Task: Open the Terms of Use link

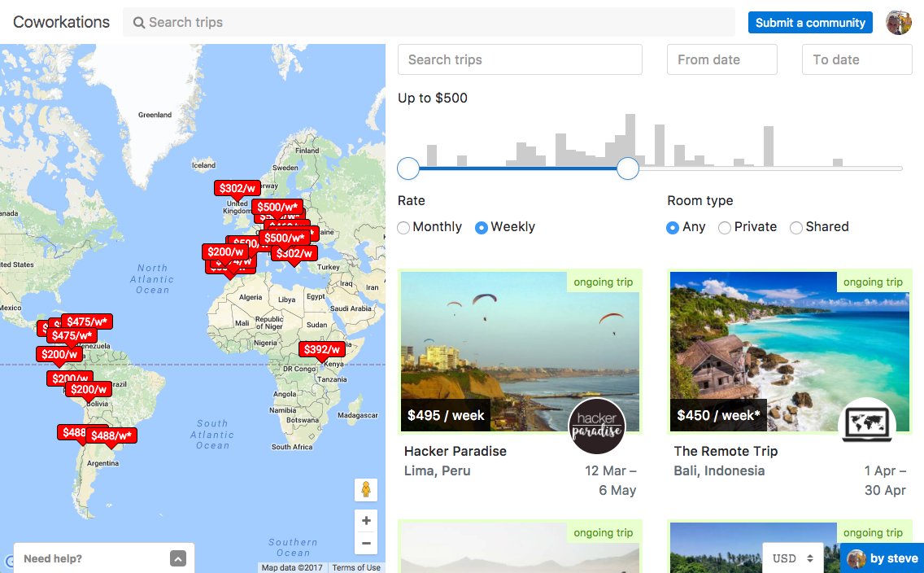Action: coord(356,567)
